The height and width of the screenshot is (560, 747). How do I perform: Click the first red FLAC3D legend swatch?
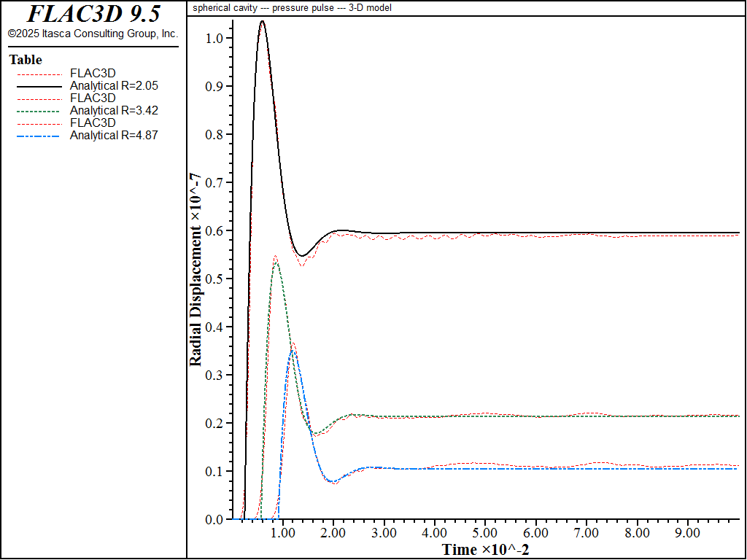pyautogui.click(x=39, y=74)
